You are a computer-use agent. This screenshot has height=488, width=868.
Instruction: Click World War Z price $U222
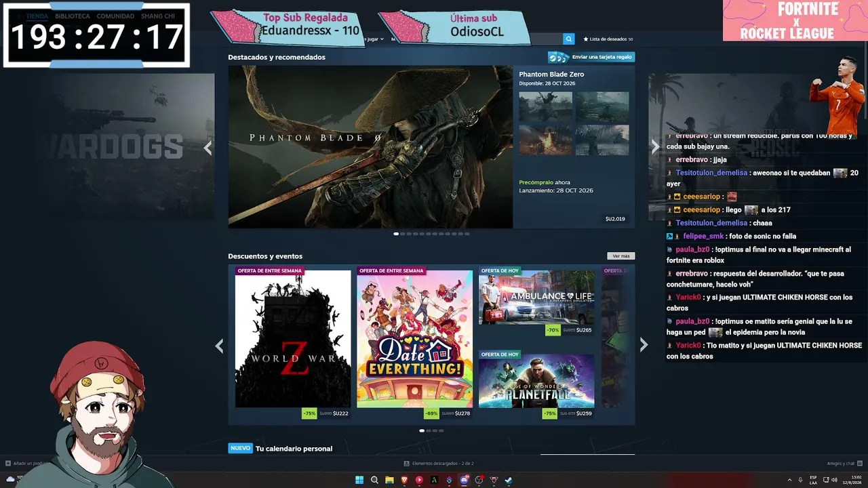click(340, 413)
